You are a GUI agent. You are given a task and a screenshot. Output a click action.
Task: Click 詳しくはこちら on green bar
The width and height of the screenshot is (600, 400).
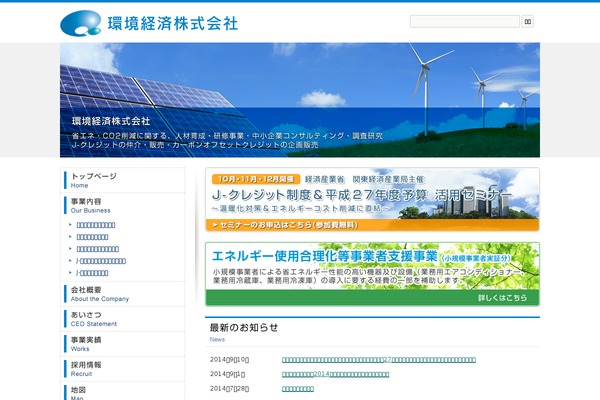point(502,298)
